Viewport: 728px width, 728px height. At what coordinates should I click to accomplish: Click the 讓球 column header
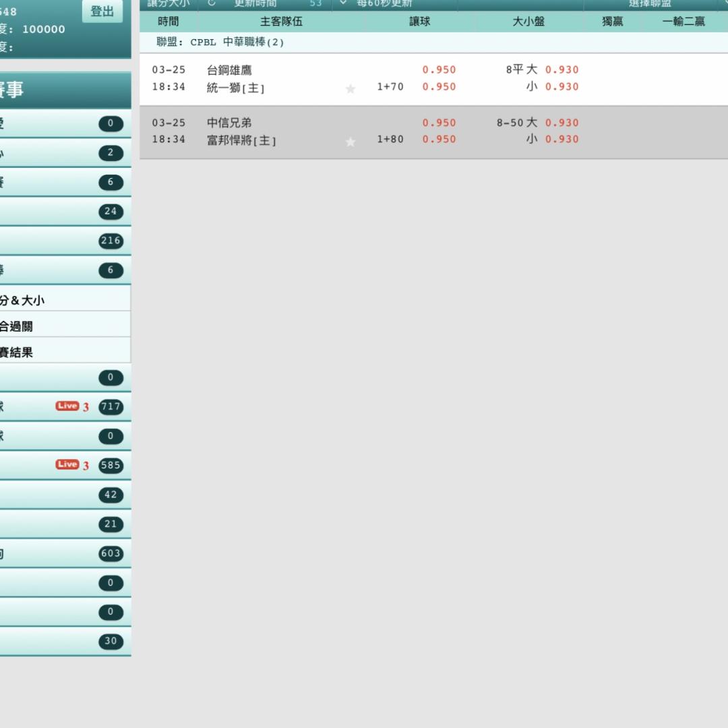419,22
